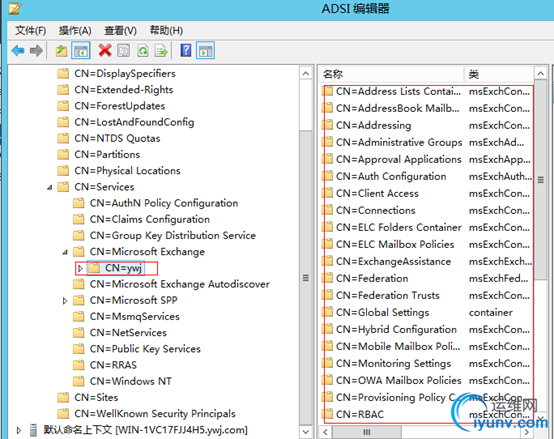Select CN=Federation Trusts row
Image resolution: width=554 pixels, height=439 pixels.
(x=427, y=295)
